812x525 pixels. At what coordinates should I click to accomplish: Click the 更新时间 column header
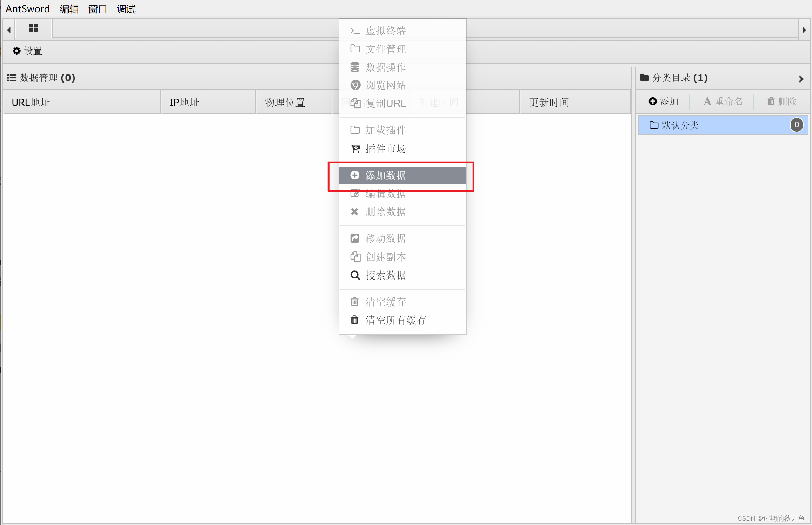[575, 102]
